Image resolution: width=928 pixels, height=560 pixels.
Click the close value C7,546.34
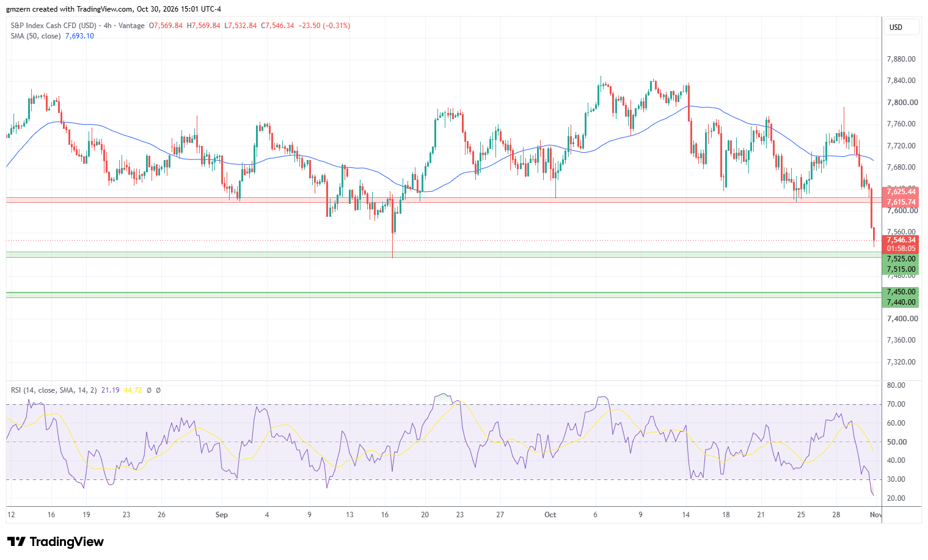click(x=277, y=26)
